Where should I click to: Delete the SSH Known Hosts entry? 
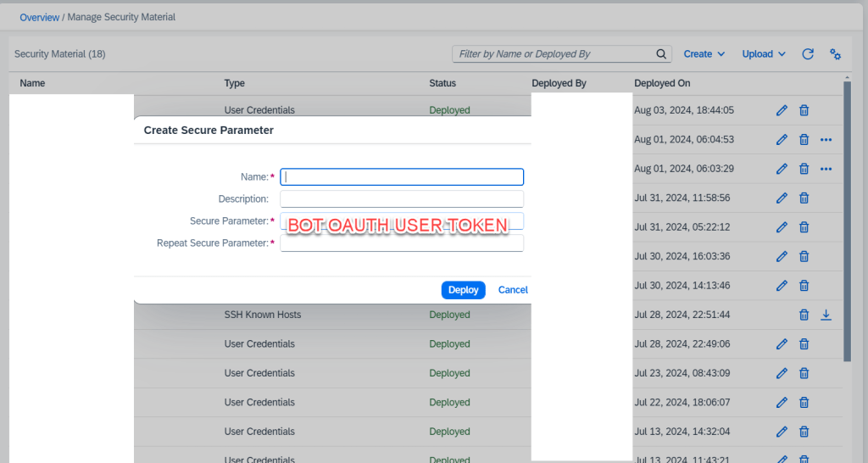[x=804, y=315]
